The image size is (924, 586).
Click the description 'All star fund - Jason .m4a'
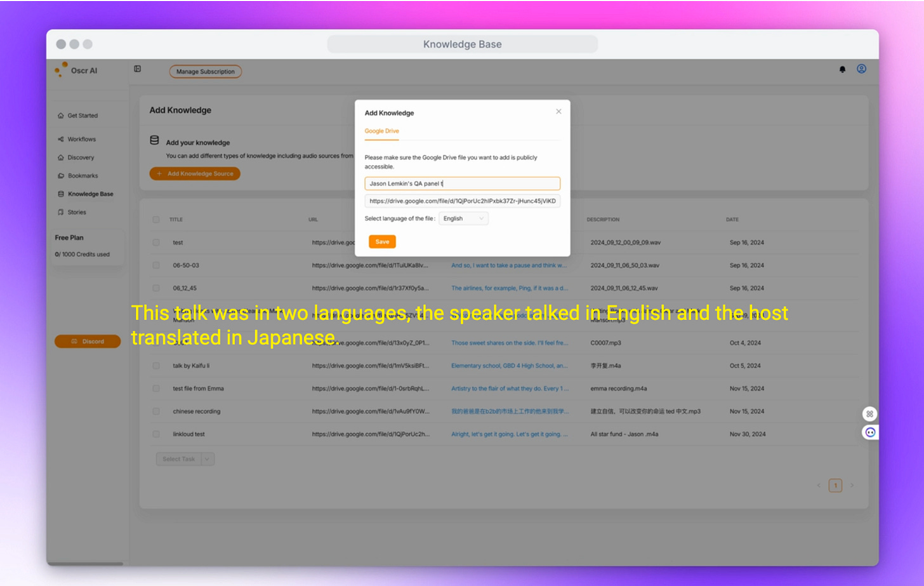point(624,434)
